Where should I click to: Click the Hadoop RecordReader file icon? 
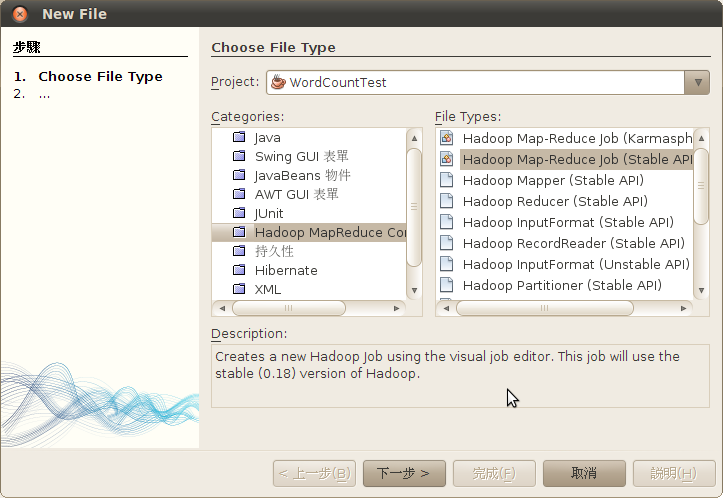click(446, 243)
